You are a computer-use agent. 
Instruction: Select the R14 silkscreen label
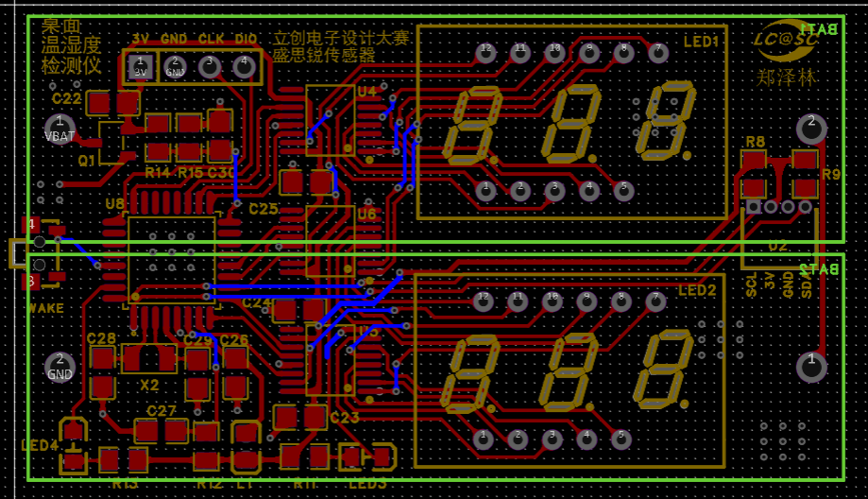(157, 173)
